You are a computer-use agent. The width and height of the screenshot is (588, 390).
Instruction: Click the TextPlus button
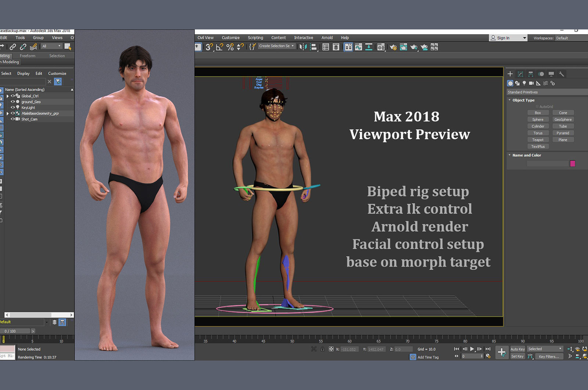tap(538, 146)
